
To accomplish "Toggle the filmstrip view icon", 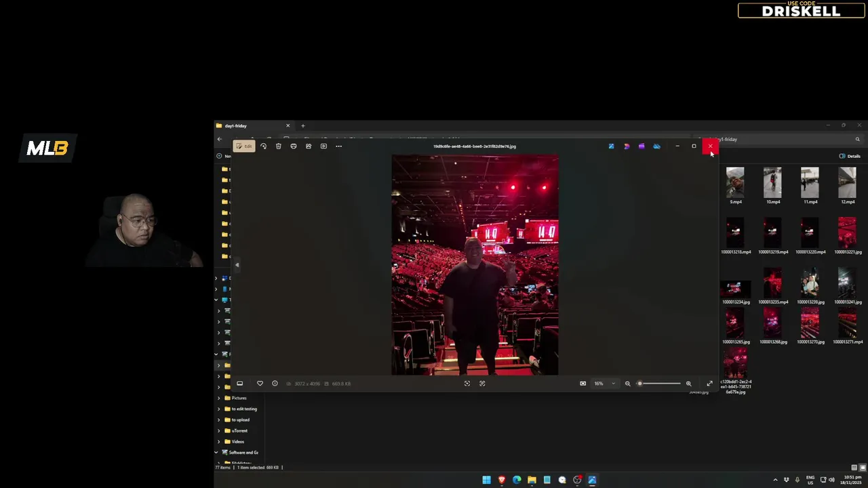I will [x=239, y=384].
